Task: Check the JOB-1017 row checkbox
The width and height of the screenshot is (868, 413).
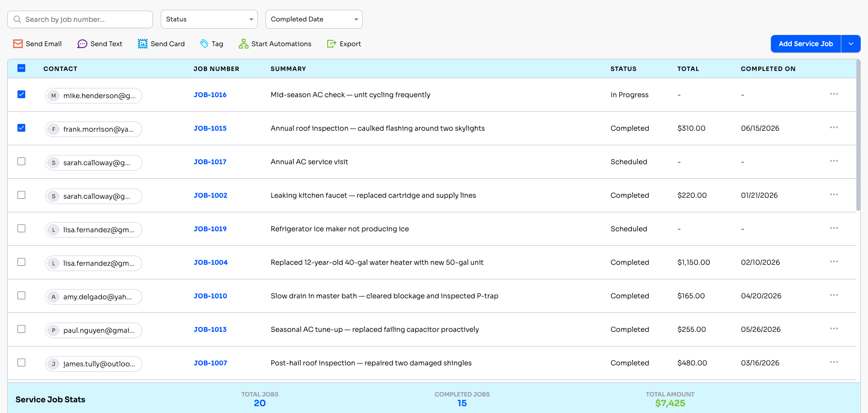Action: click(x=21, y=161)
